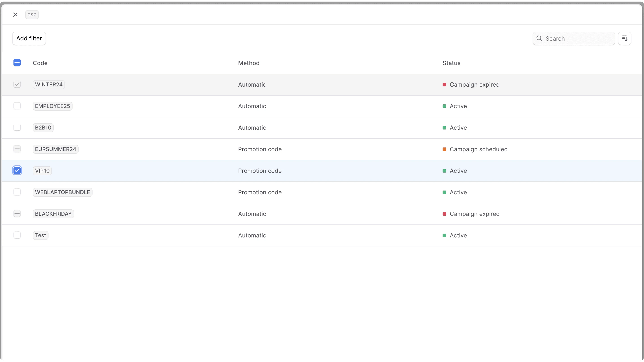Focus the Search input field

[x=578, y=38]
